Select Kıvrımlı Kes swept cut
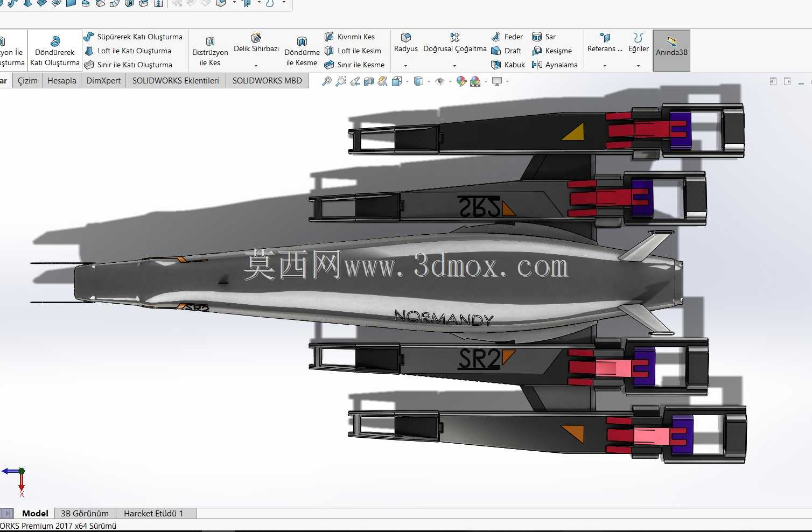Viewport: 812px width, 532px height. (x=349, y=37)
